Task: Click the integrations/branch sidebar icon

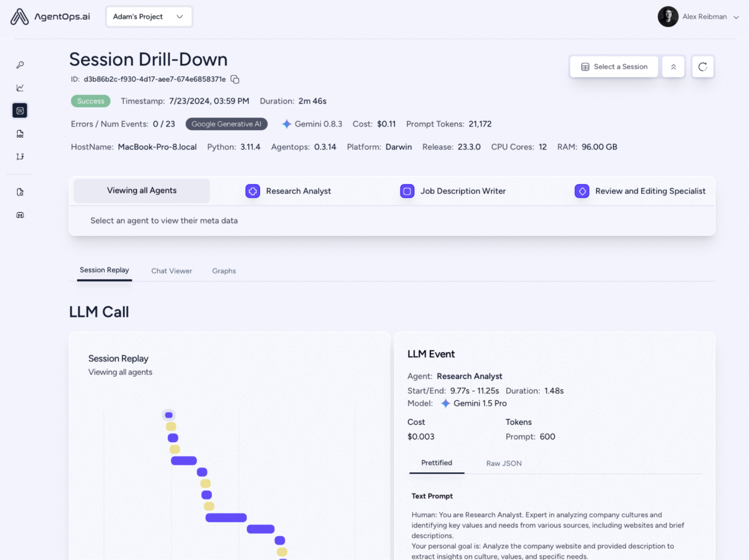Action: [20, 156]
